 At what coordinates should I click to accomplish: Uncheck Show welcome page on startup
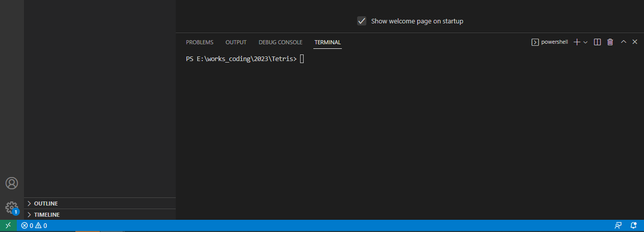[x=362, y=21]
